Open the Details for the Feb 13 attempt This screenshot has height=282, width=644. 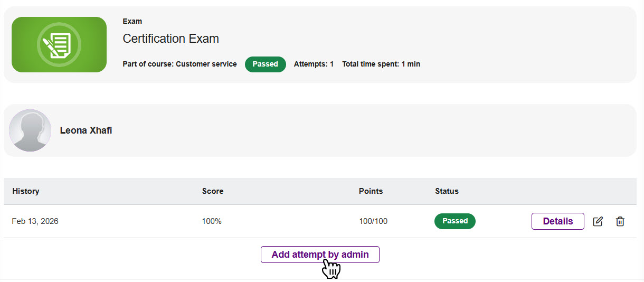click(x=558, y=221)
